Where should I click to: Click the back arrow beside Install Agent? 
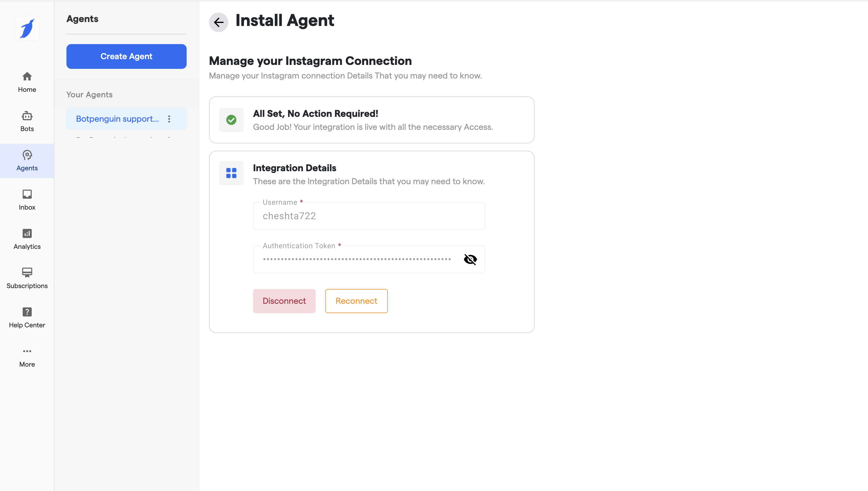(x=219, y=22)
